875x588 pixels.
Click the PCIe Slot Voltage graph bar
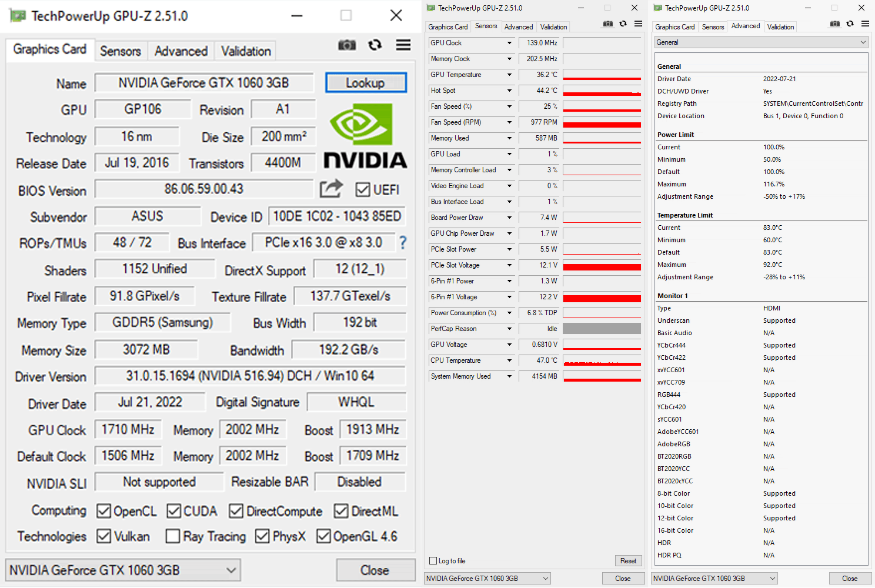[x=602, y=265]
